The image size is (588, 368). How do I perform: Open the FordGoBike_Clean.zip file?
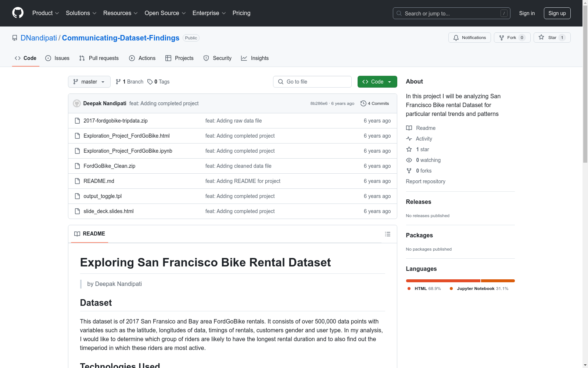109,166
